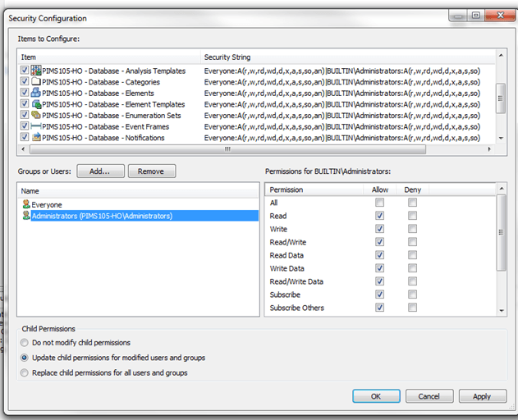Screen dimensions: 518x420
Task: Check the All permission Allow box
Action: click(379, 203)
